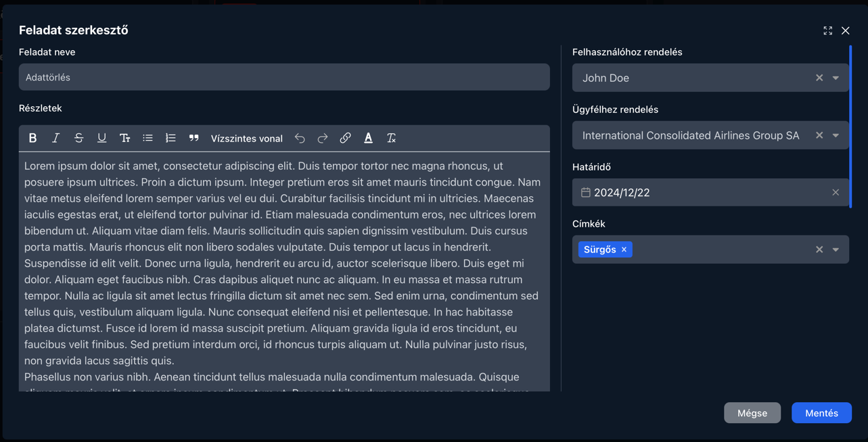Image resolution: width=868 pixels, height=442 pixels.
Task: Toggle underline formatting
Action: tap(101, 138)
